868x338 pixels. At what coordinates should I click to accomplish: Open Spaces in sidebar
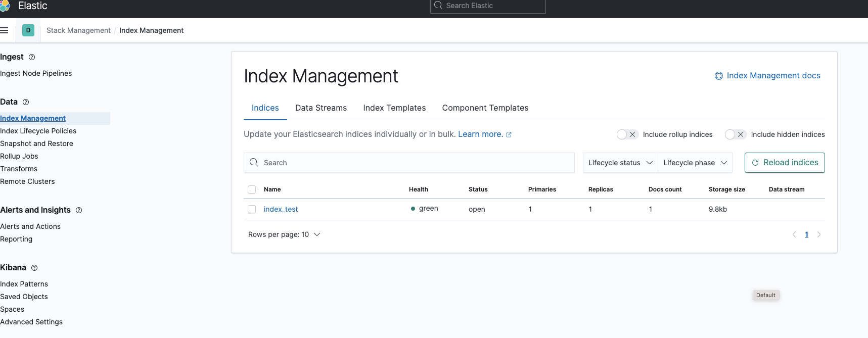(12, 309)
